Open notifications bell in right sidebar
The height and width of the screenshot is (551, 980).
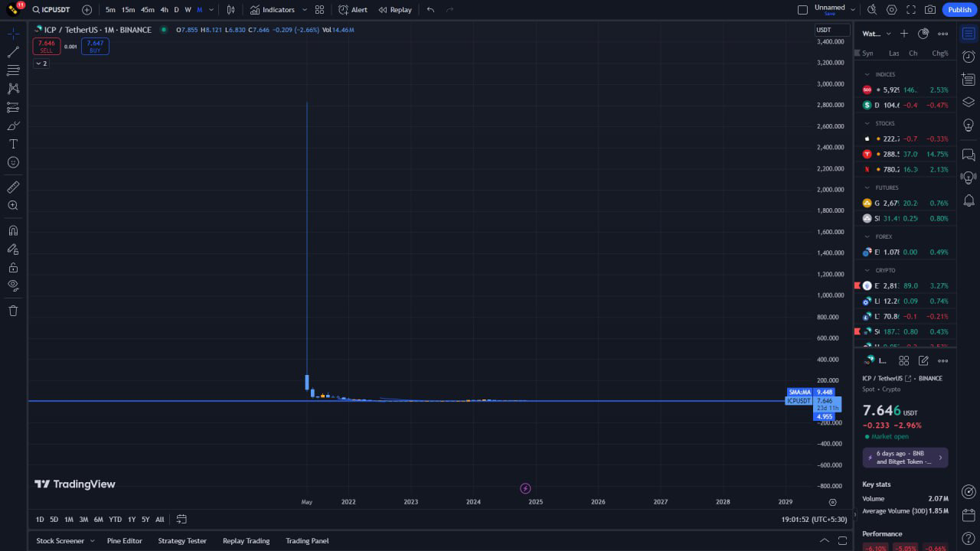(x=969, y=201)
